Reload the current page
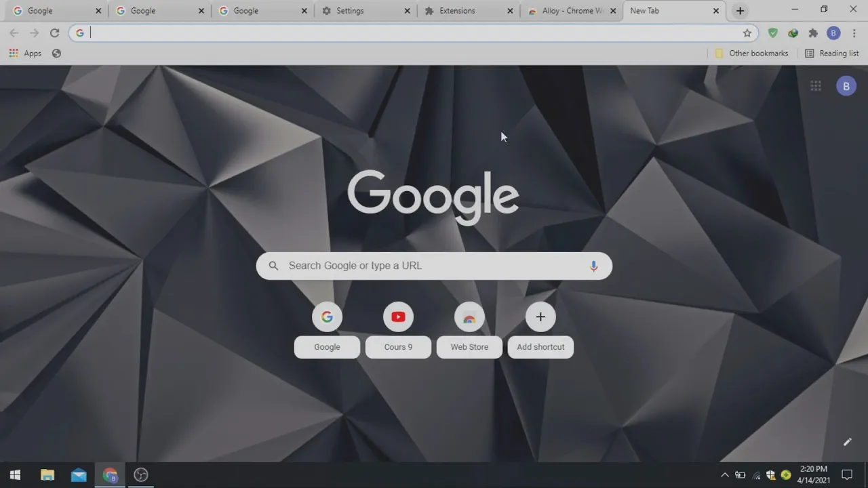868x488 pixels. pyautogui.click(x=55, y=33)
